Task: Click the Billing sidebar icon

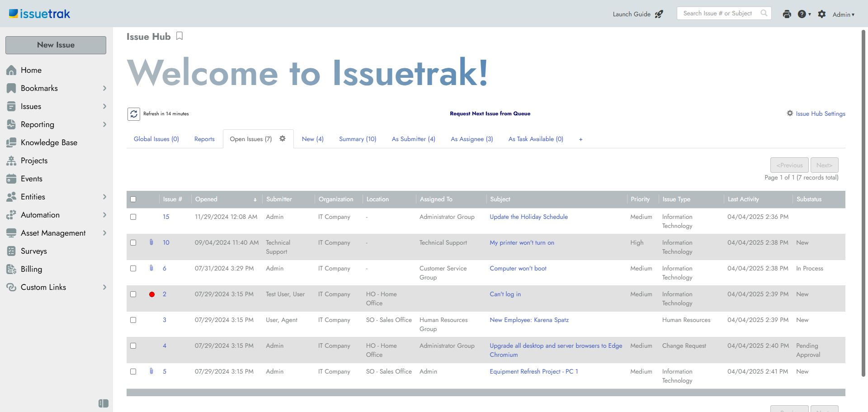Action: click(x=11, y=269)
